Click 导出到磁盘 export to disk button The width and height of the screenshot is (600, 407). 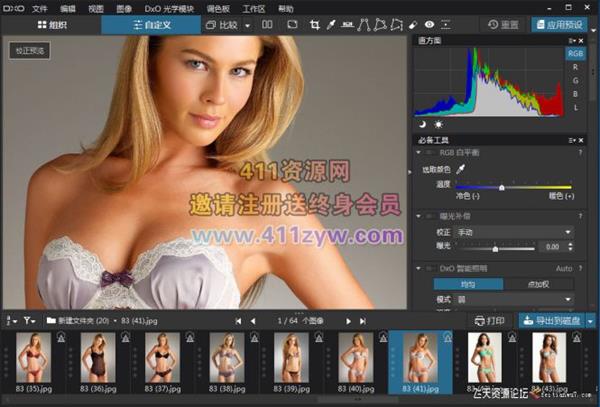pos(552,321)
